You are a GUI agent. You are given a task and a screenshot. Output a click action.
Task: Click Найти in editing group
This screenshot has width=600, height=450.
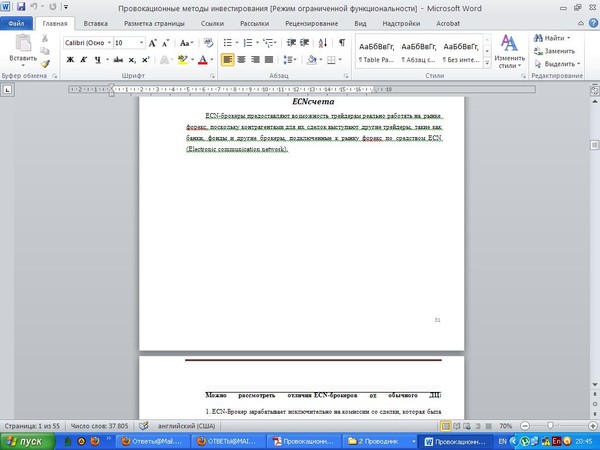(552, 38)
